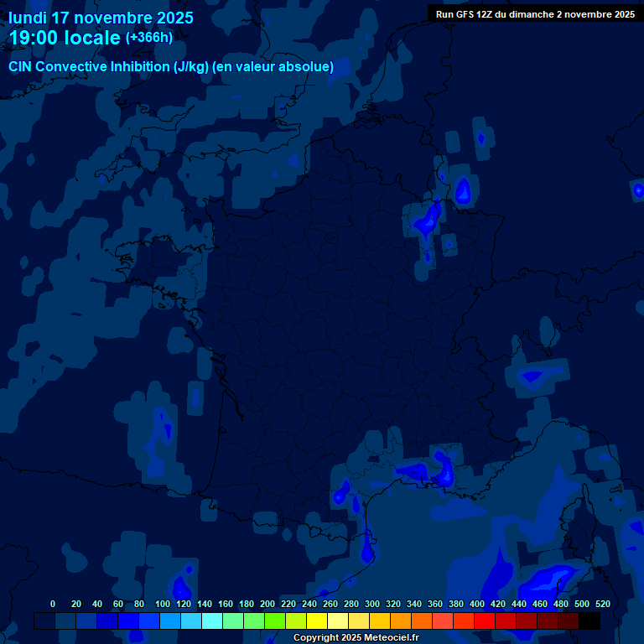Click the '(+366h)' forecast offset label
Image resolution: width=644 pixels, height=644 pixels.
click(149, 38)
